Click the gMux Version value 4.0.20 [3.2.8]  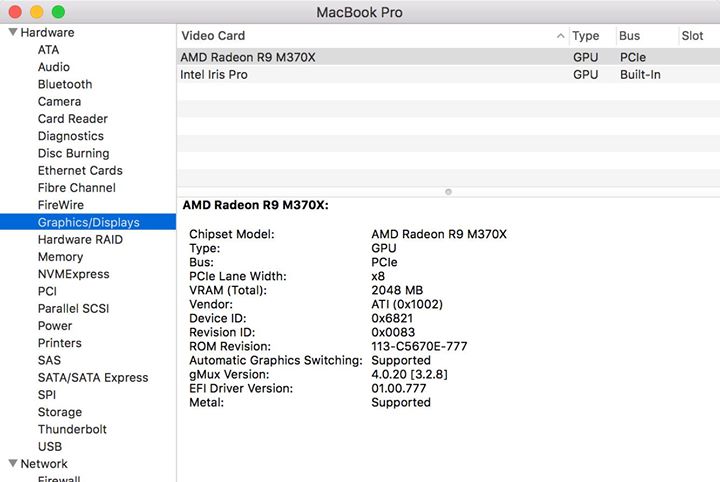(409, 374)
